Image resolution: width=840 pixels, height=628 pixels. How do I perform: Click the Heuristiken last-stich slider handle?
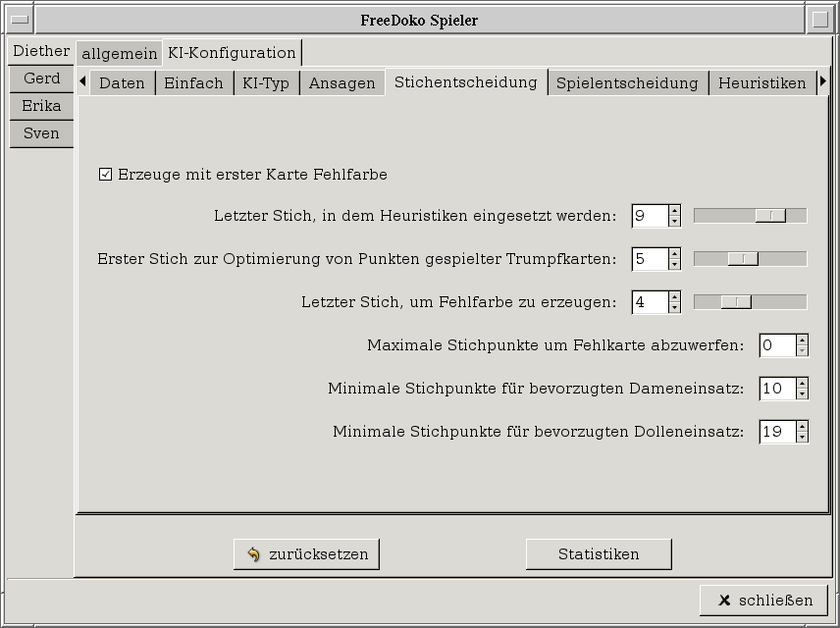click(770, 216)
